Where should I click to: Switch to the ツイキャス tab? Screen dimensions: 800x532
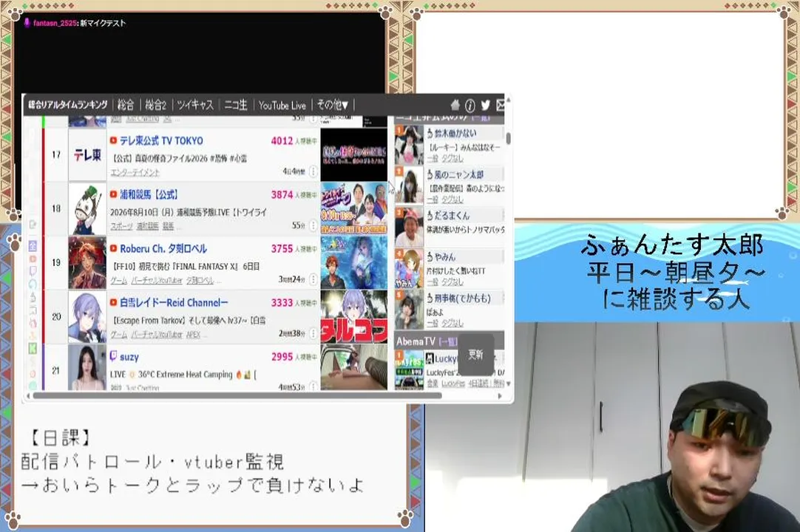[195, 105]
